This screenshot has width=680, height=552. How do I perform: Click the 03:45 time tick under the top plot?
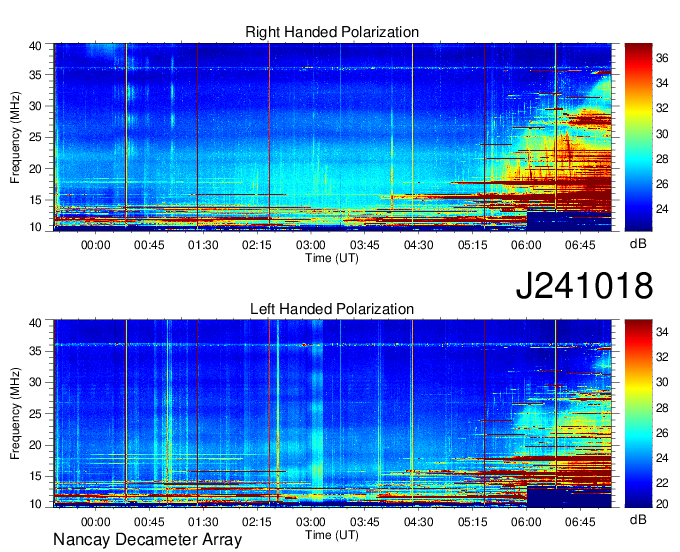point(365,245)
